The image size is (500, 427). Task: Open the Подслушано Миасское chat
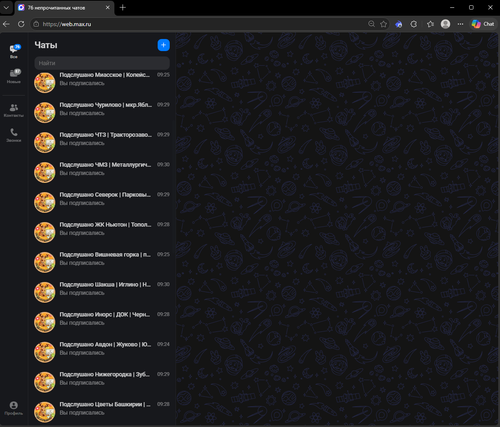pos(102,82)
